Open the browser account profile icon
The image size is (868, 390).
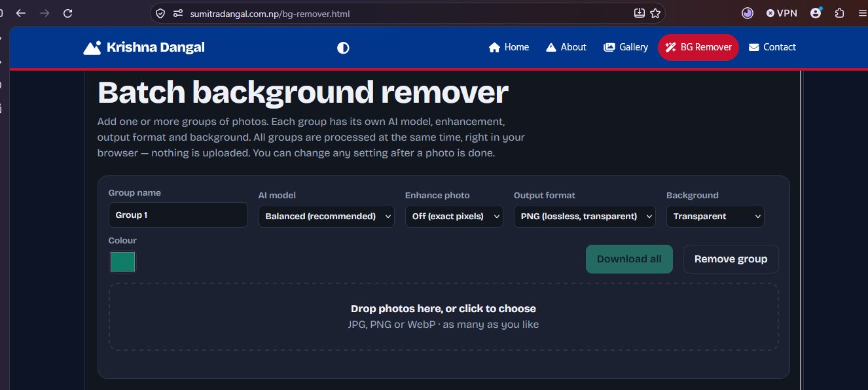click(x=816, y=13)
